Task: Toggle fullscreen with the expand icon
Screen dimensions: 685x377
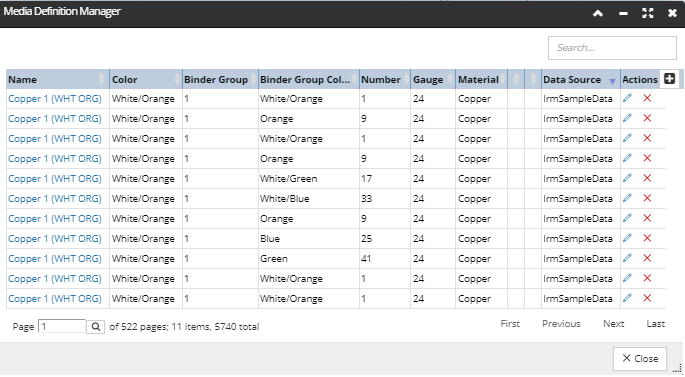Action: click(647, 14)
